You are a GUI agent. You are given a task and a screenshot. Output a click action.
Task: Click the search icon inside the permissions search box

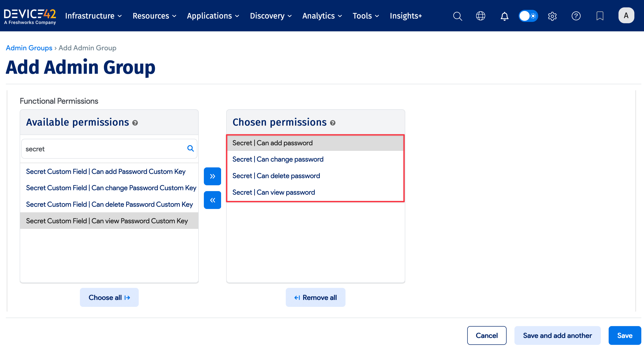(x=190, y=149)
